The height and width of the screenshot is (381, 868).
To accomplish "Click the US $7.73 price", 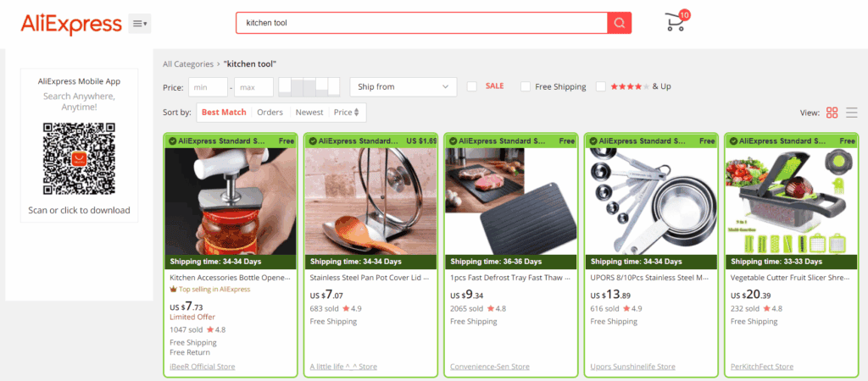I will click(x=186, y=306).
